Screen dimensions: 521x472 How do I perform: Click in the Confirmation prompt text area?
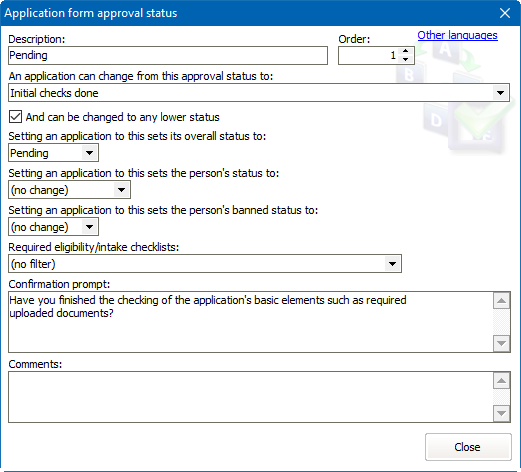point(251,322)
